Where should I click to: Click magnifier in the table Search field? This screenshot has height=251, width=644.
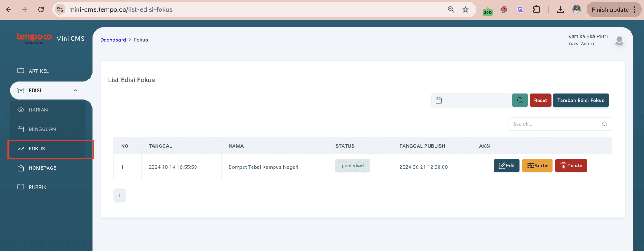(605, 124)
